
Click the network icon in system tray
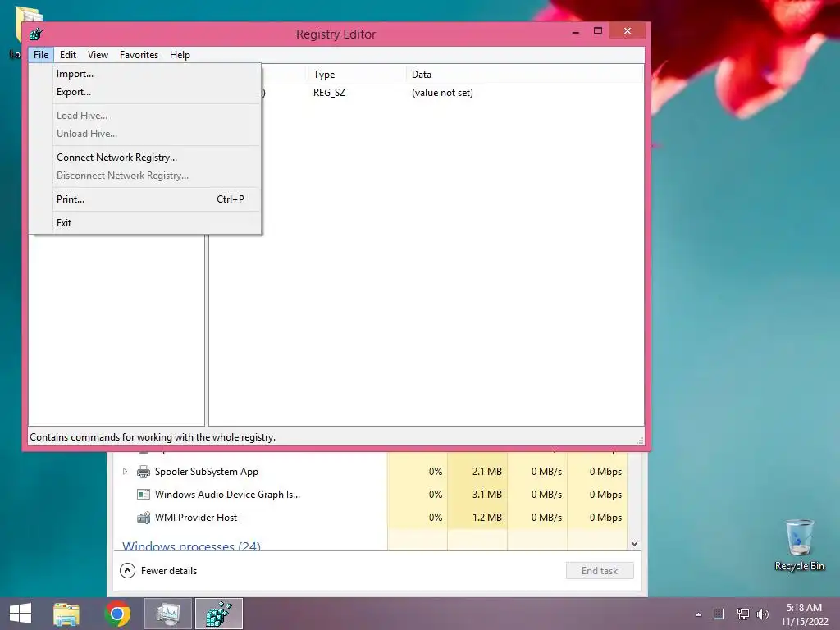pyautogui.click(x=742, y=614)
